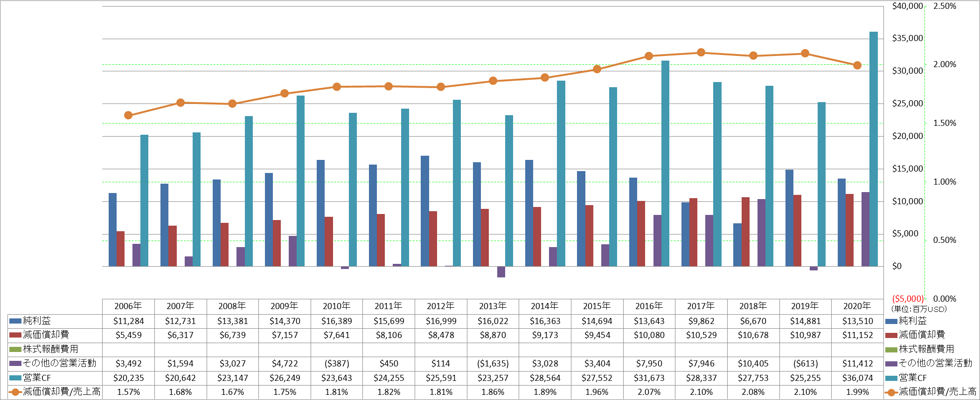
Task: Click the red ($5,000) axis label
Action: click(908, 299)
